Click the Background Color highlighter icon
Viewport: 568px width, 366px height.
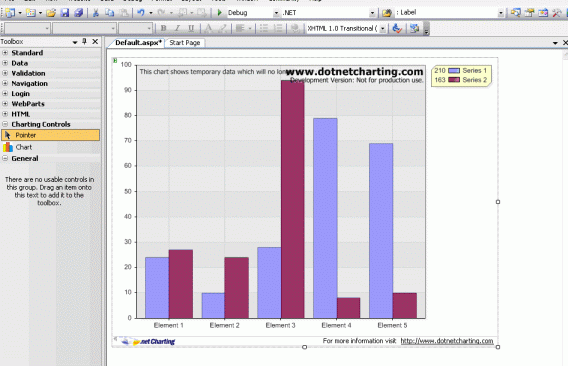pyautogui.click(x=223, y=28)
